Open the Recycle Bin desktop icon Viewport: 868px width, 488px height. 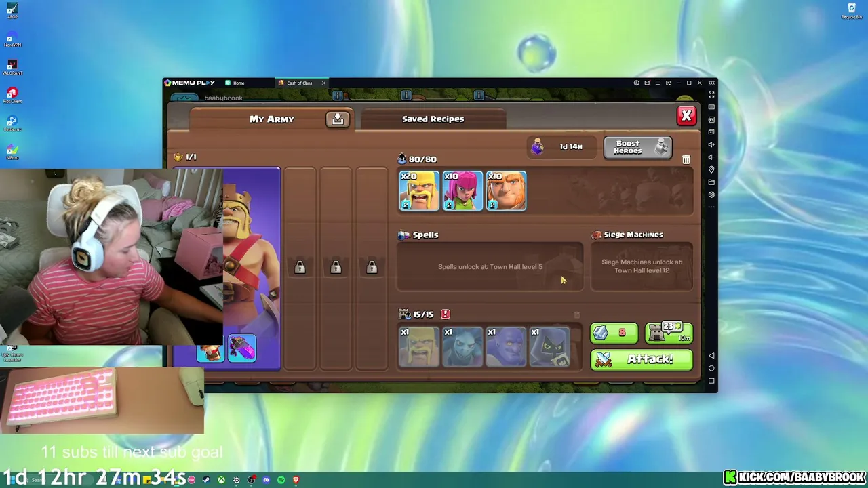pyautogui.click(x=852, y=11)
